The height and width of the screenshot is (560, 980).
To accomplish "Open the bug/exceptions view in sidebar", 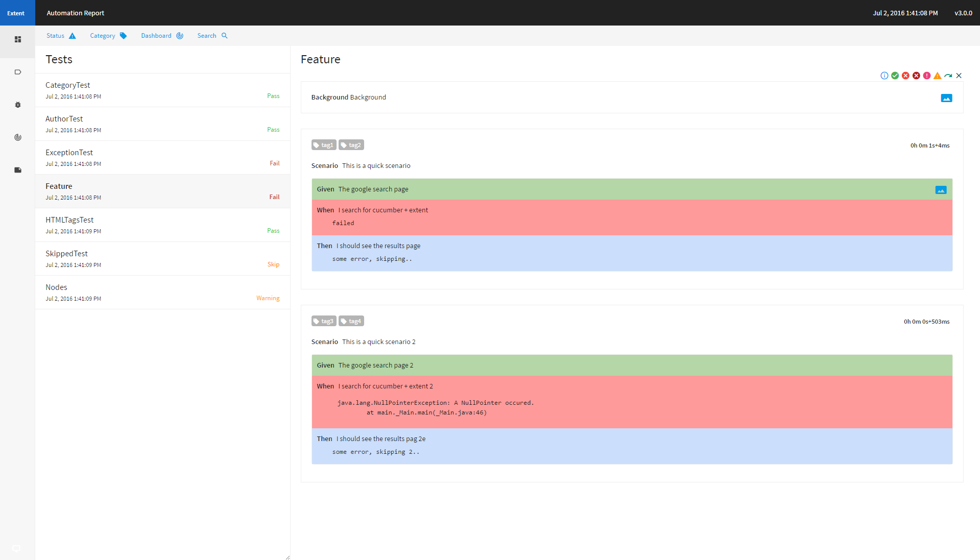I will 18,105.
